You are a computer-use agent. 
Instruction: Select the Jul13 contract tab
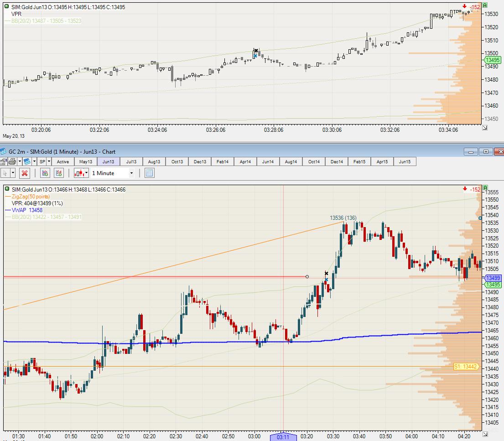coord(131,161)
